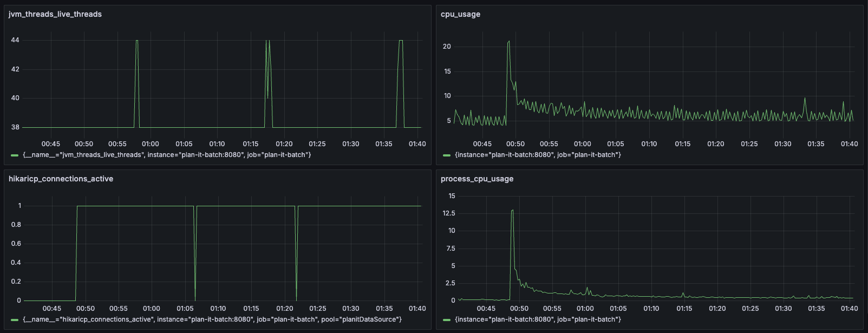This screenshot has width=868, height=333.
Task: Open the jvm_threads_live_threads panel title menu
Action: click(x=55, y=15)
